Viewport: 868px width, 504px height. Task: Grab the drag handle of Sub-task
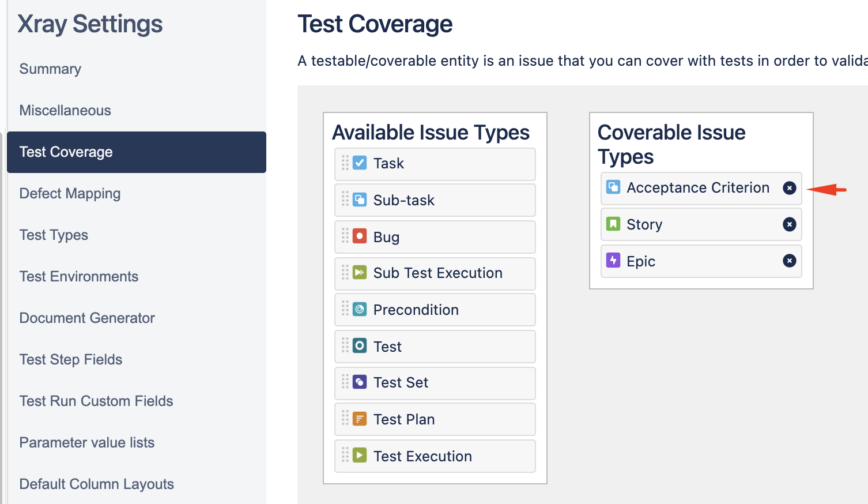pos(345,200)
